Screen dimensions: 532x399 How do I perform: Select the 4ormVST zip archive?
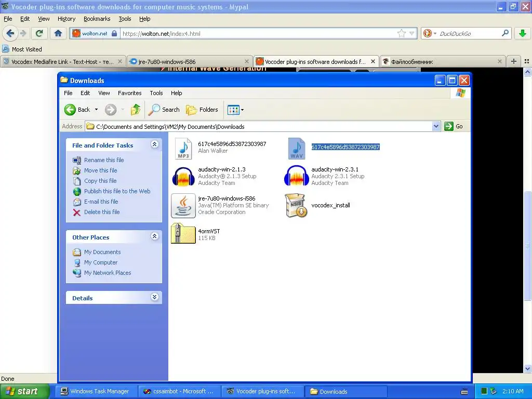(183, 233)
